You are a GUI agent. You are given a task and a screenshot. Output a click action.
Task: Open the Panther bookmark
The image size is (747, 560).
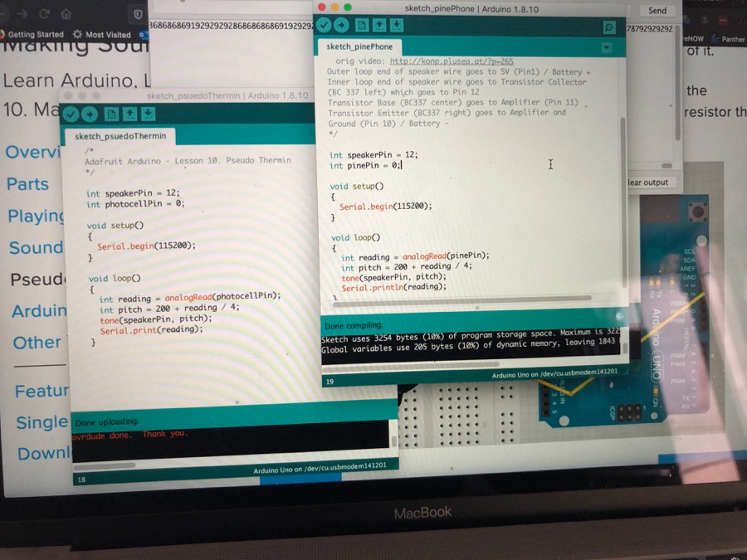click(728, 39)
